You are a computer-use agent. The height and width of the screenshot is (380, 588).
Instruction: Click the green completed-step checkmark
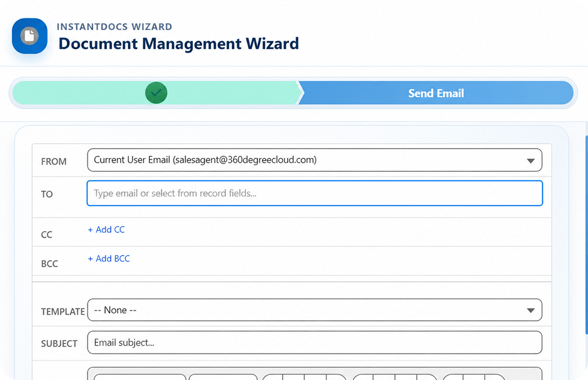click(156, 93)
